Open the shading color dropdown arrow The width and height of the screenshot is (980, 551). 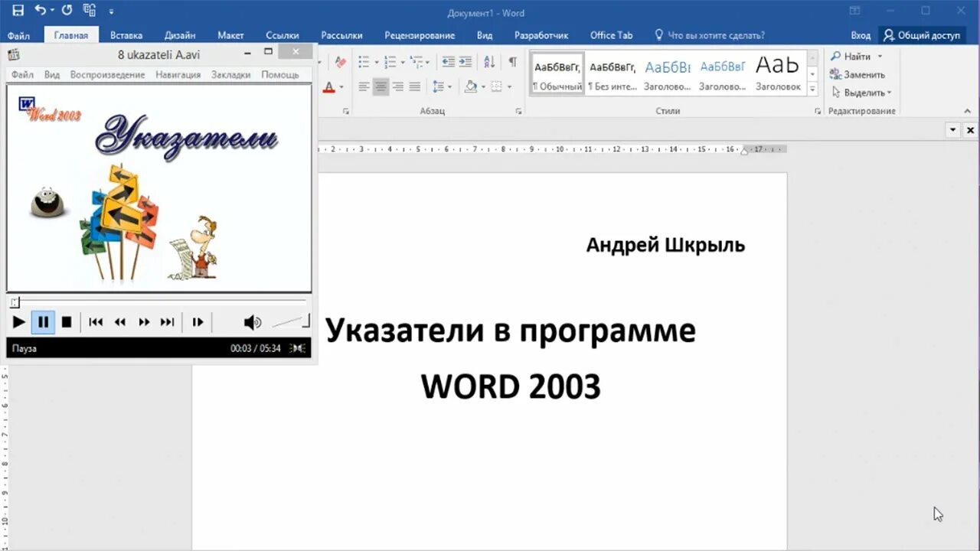point(484,87)
